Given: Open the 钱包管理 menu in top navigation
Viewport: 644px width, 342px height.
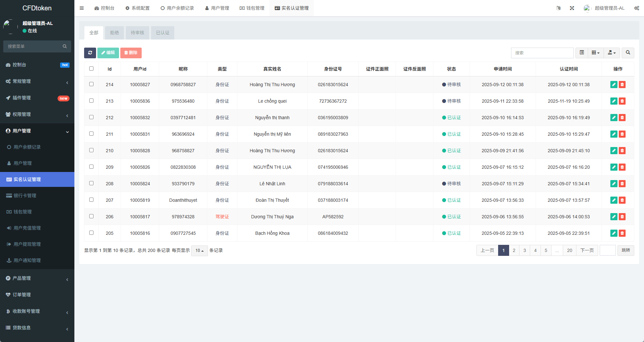Looking at the screenshot, I should [x=252, y=8].
